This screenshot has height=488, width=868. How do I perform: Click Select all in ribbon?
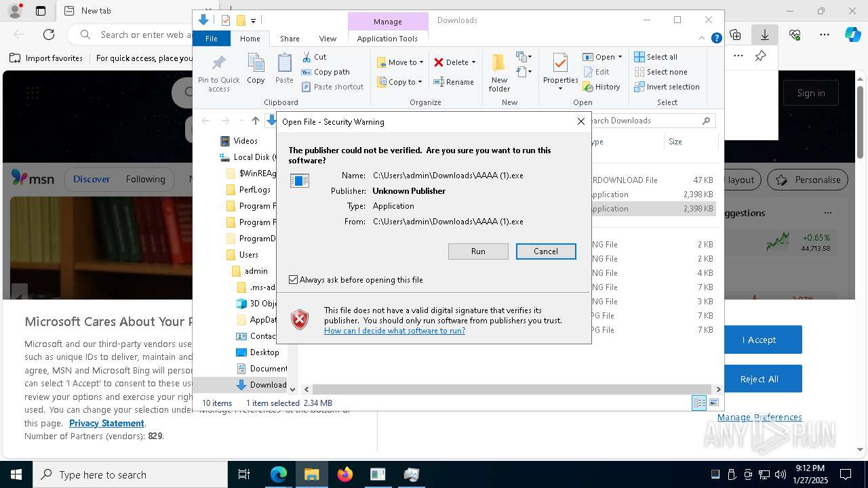(x=655, y=57)
